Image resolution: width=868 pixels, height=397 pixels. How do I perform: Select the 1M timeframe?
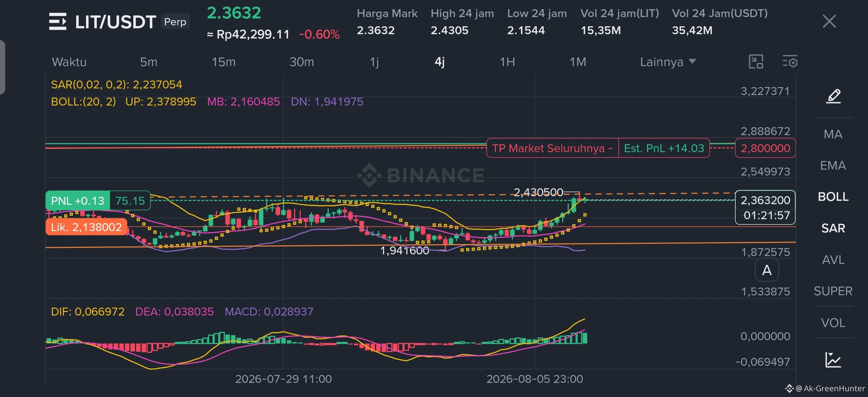point(577,62)
